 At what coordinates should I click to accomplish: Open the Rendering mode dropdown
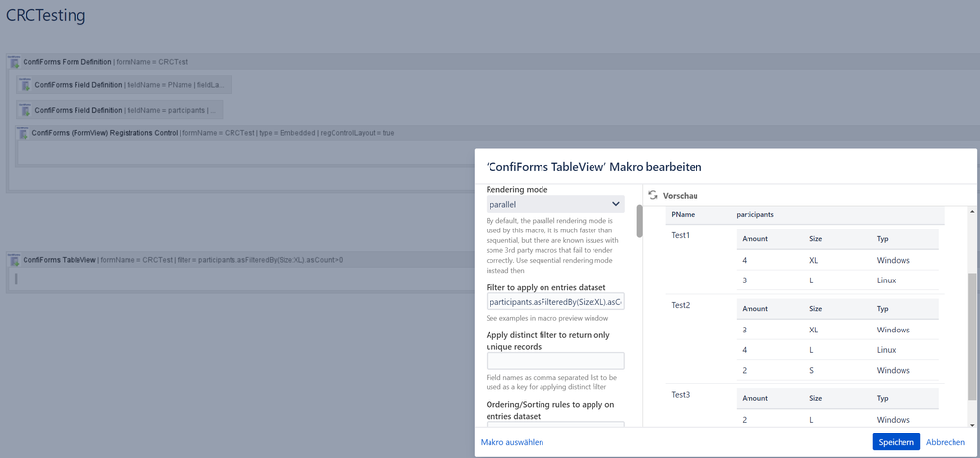555,204
